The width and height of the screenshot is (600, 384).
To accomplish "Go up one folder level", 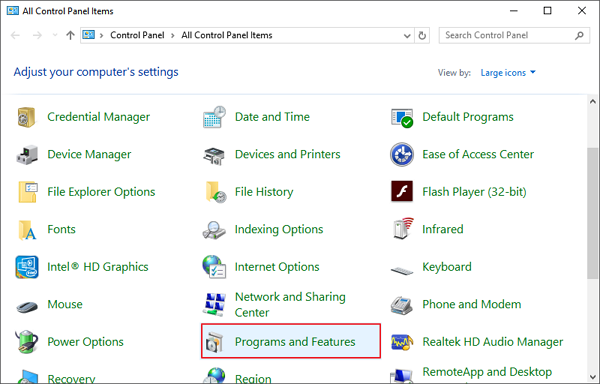I will click(x=70, y=36).
